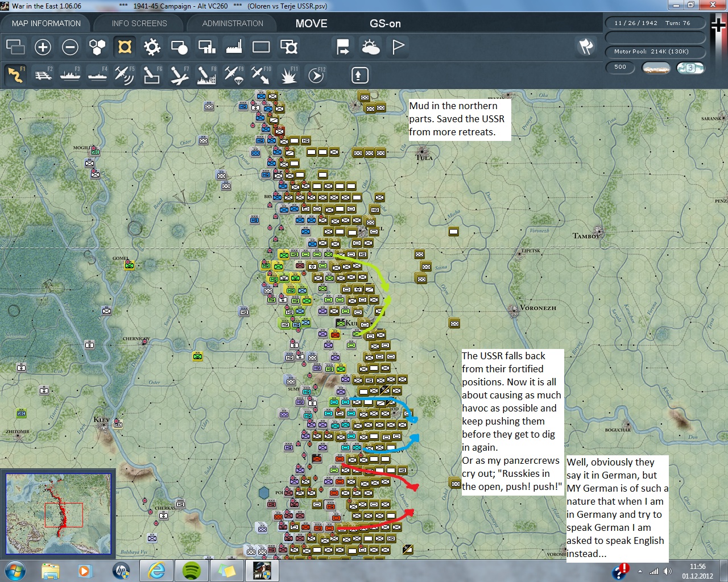Viewport: 728px width, 582px height.
Task: Click the gear-shaped map toolbar icon
Action: [x=152, y=47]
